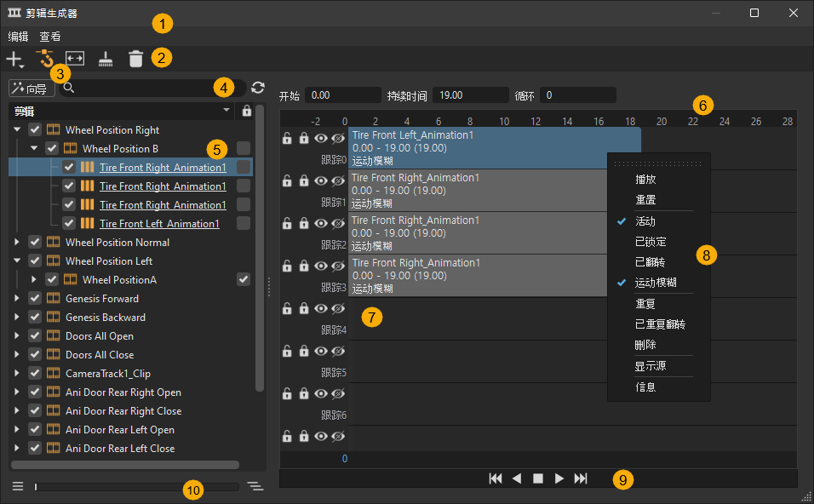Click the closed lock icon on track 2
814x504 pixels.
(304, 223)
